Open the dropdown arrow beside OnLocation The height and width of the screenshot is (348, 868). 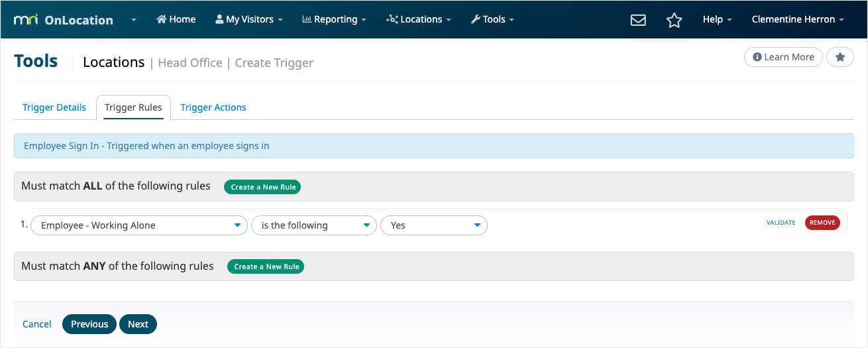tap(134, 20)
